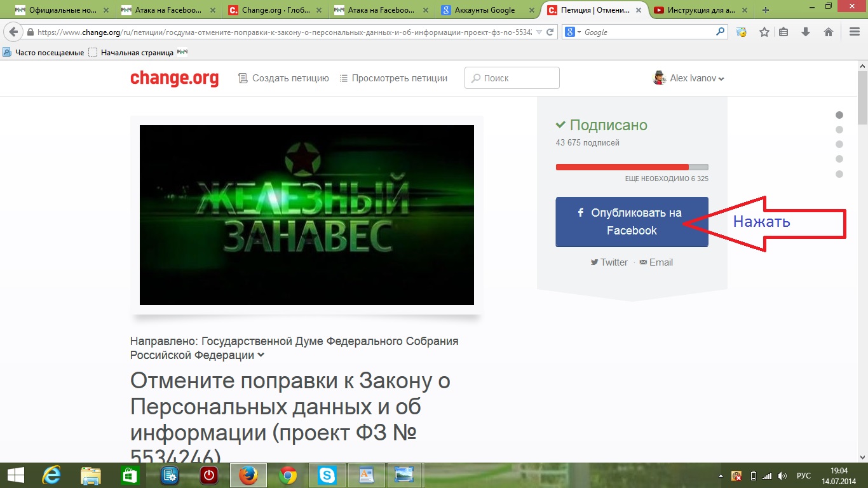Click the Поиск search field on change.org
The height and width of the screenshot is (488, 868).
pyautogui.click(x=512, y=78)
